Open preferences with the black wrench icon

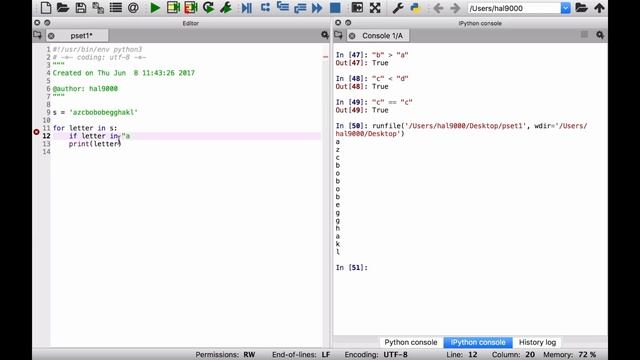point(398,8)
